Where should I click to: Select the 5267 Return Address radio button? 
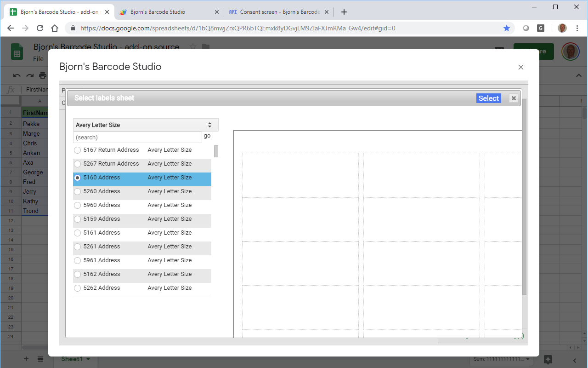coord(78,164)
